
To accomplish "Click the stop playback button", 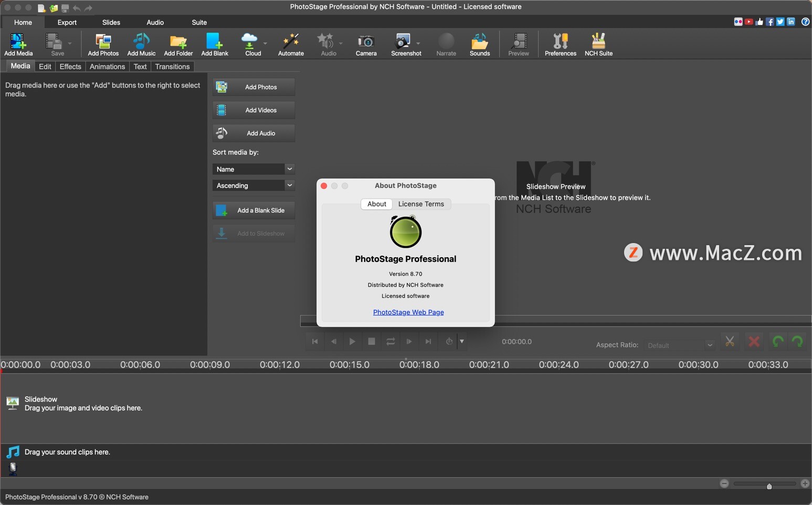I will coord(372,341).
